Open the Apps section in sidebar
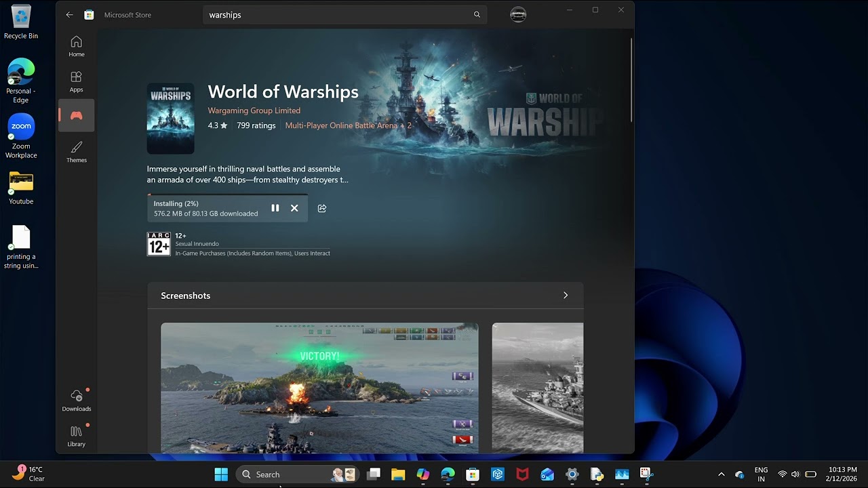Screen dimensions: 868x488 coord(77,81)
